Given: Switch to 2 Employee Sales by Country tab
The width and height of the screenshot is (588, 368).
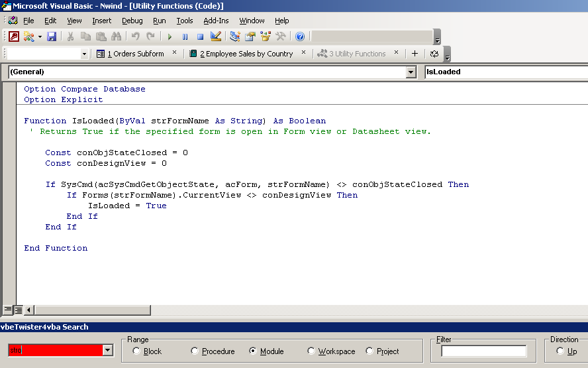Looking at the screenshot, I should click(x=241, y=54).
